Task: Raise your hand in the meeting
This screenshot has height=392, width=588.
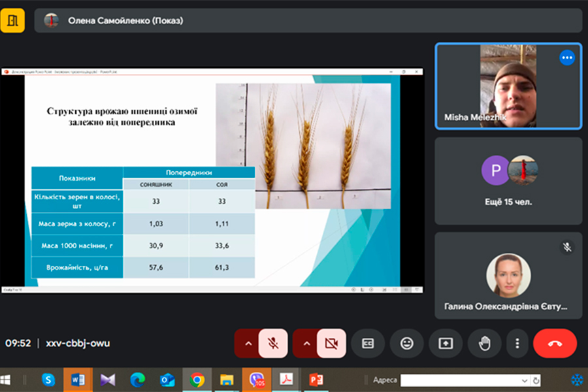Action: coord(485,343)
